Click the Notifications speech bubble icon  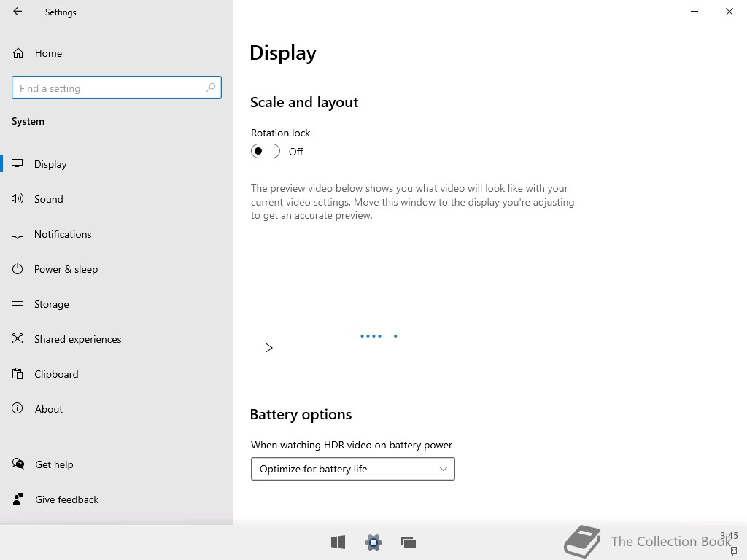coord(18,233)
